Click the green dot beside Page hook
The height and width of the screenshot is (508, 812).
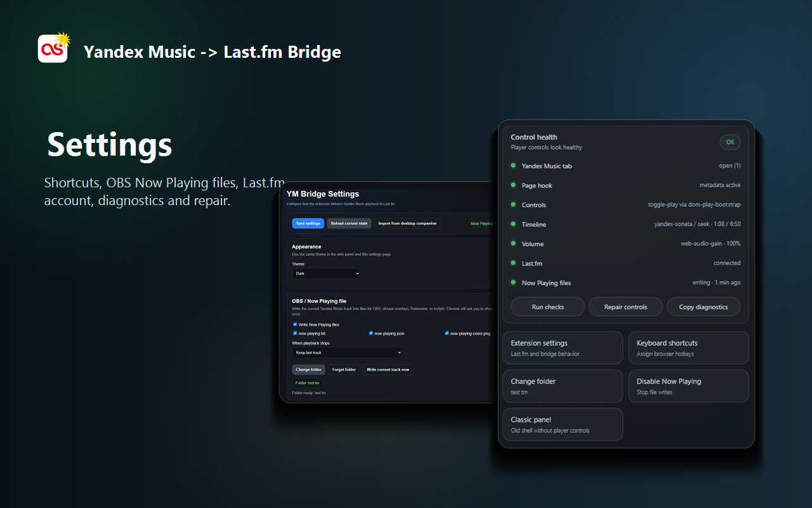[x=513, y=185]
